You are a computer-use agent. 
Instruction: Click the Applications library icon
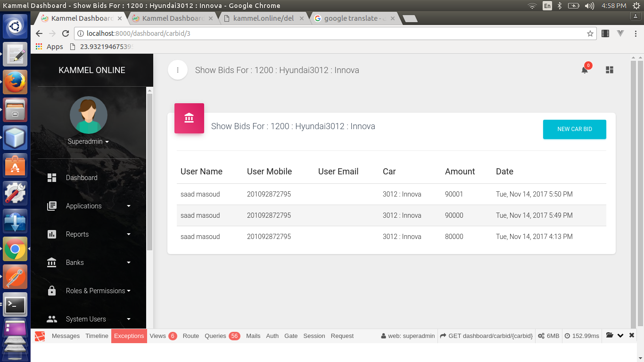pyautogui.click(x=52, y=206)
